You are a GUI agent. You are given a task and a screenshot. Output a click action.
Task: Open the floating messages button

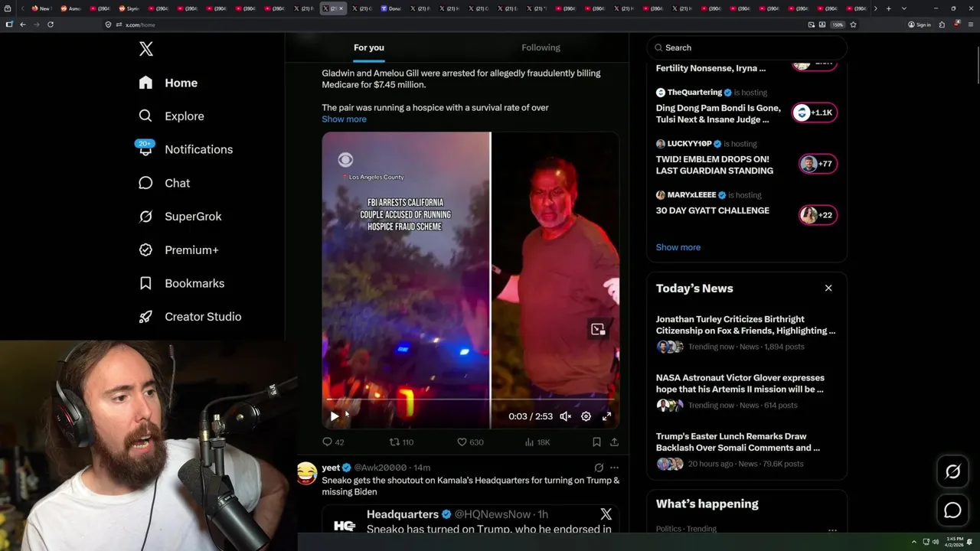click(952, 510)
